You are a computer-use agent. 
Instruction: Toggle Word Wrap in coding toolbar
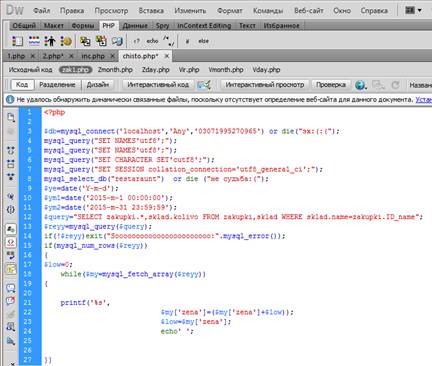tap(11, 256)
